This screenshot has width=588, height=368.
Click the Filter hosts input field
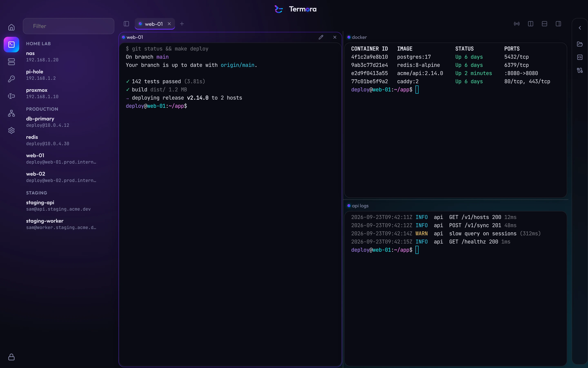(69, 26)
